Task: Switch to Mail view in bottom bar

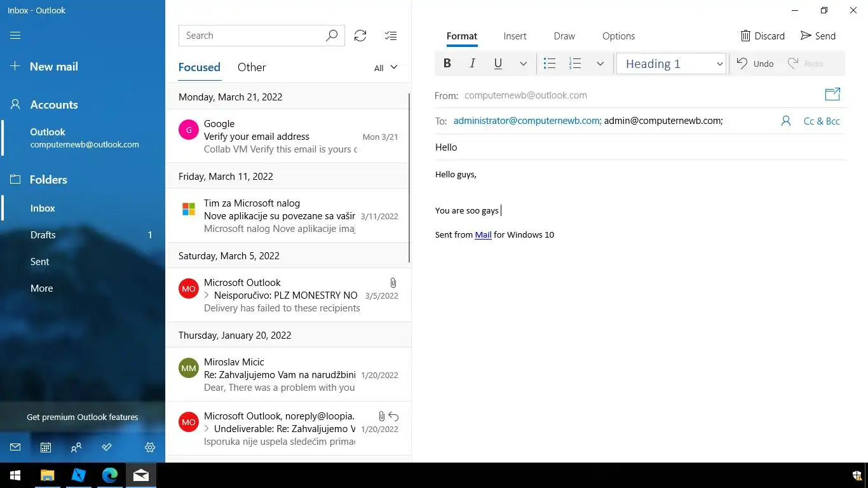Action: pos(15,447)
